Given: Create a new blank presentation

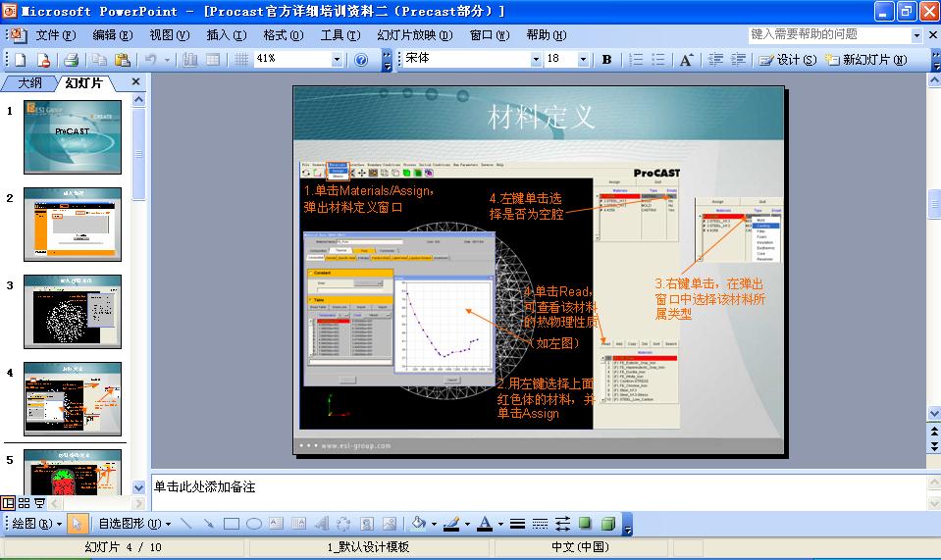Looking at the screenshot, I should click(x=20, y=60).
